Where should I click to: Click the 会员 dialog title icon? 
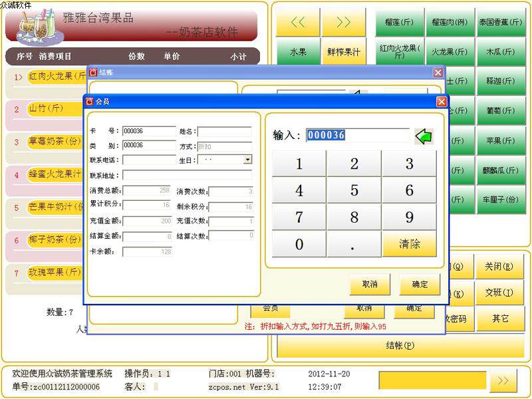click(x=90, y=101)
